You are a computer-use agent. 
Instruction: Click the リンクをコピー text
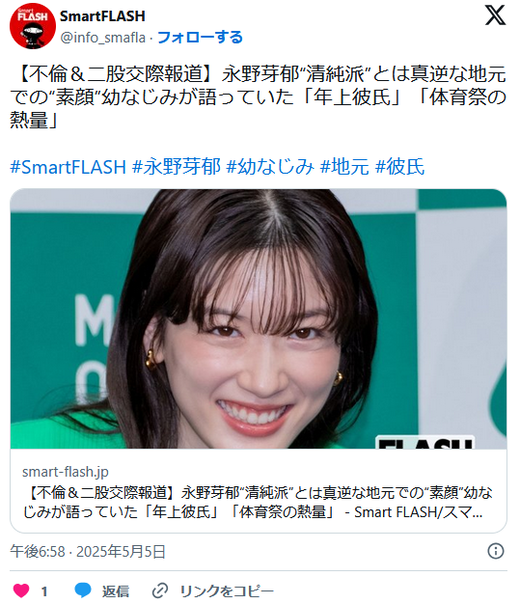227,591
